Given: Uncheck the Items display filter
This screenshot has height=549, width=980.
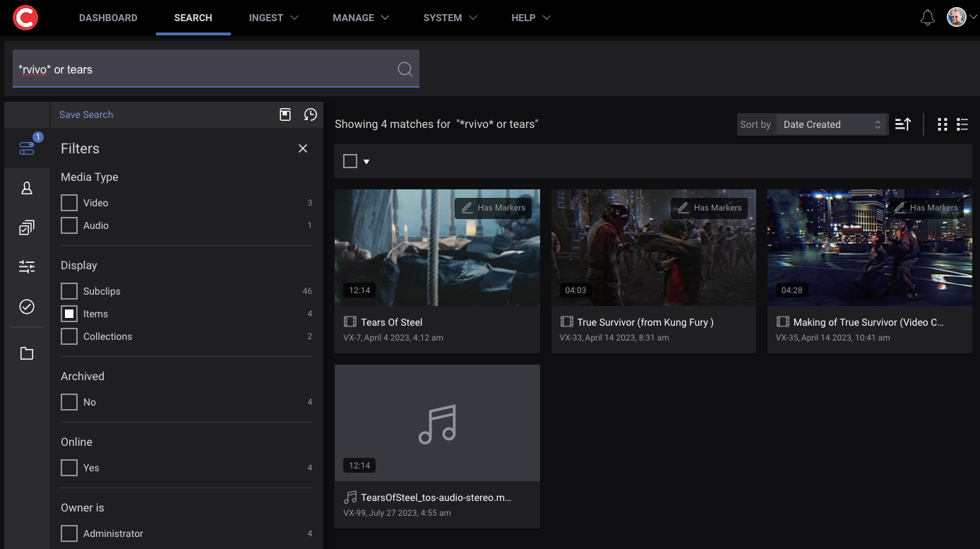Looking at the screenshot, I should [x=69, y=314].
